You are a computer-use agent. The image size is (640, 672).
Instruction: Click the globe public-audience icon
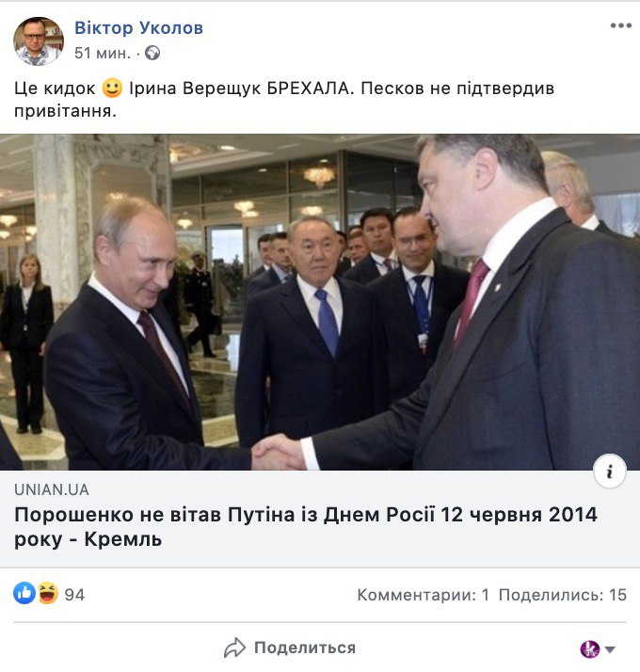[x=152, y=53]
